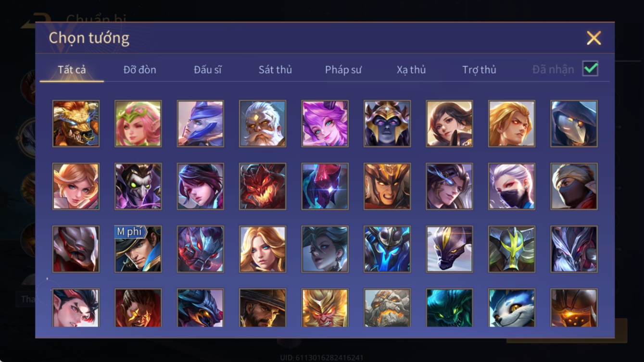Go to the Trợ thủ tab

tap(479, 70)
